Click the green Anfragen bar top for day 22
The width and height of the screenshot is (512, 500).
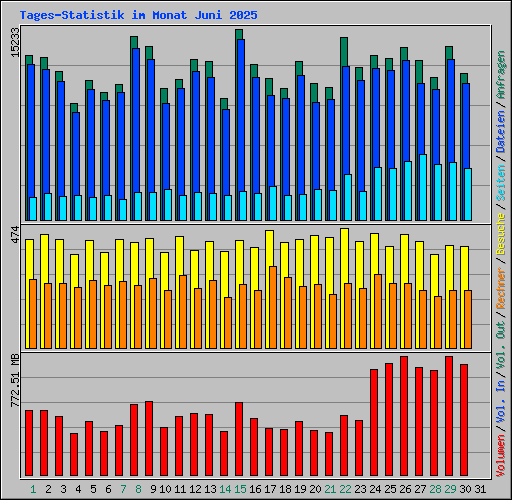click(344, 52)
